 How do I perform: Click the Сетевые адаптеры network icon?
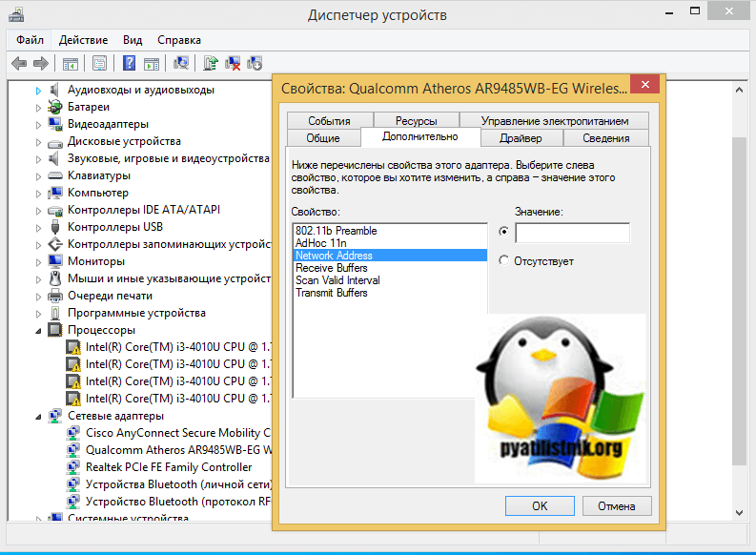click(55, 416)
